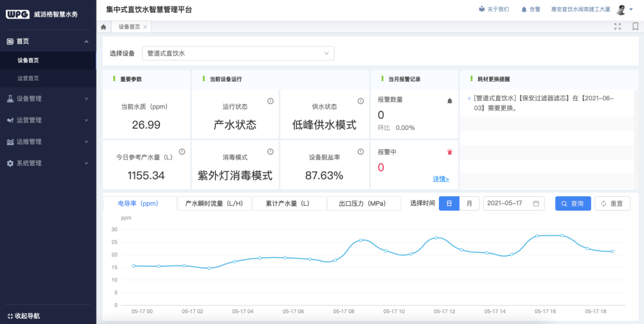This screenshot has height=324, width=644.
Task: Expand 运营管理 sidebar menu
Action: pos(48,120)
